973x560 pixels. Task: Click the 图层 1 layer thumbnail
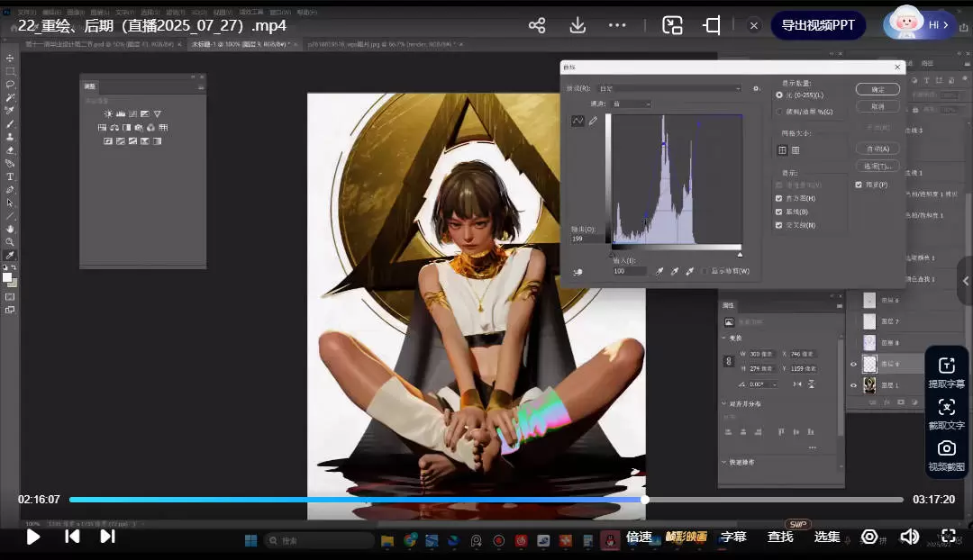[868, 384]
